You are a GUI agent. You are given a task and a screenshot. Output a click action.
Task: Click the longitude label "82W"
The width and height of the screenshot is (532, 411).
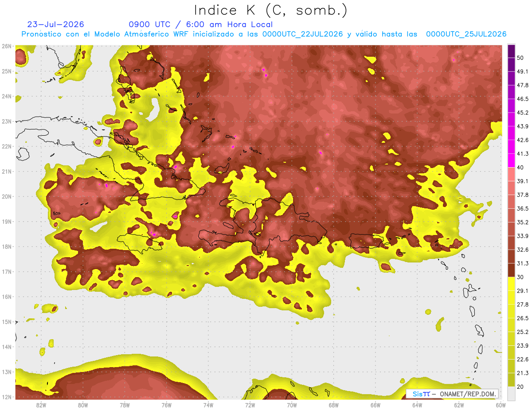[x=41, y=405]
